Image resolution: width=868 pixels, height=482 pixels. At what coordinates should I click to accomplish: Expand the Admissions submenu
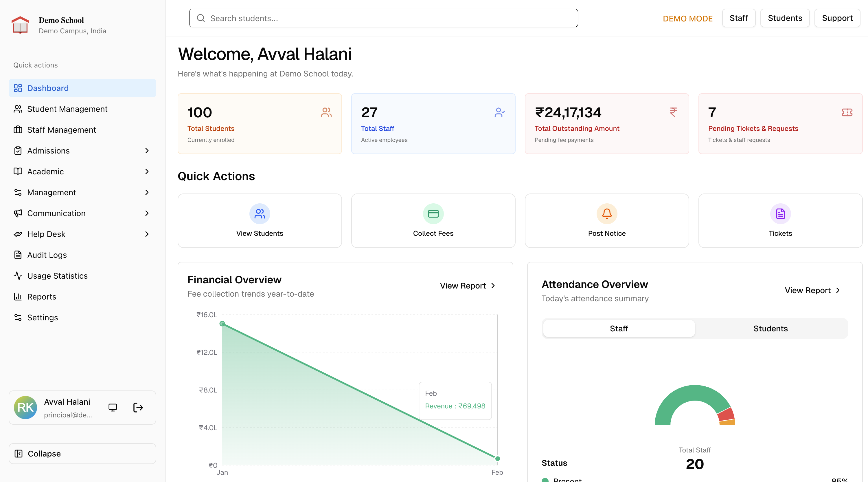(x=82, y=151)
